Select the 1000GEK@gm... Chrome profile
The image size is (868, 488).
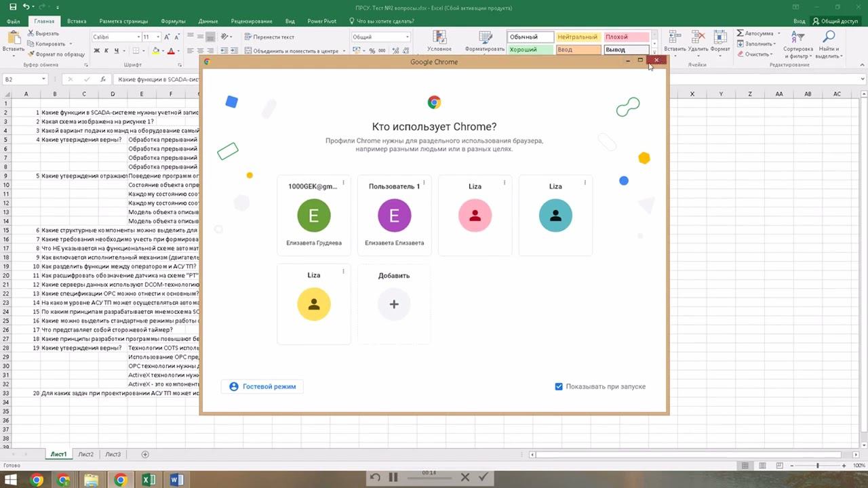[x=314, y=215]
